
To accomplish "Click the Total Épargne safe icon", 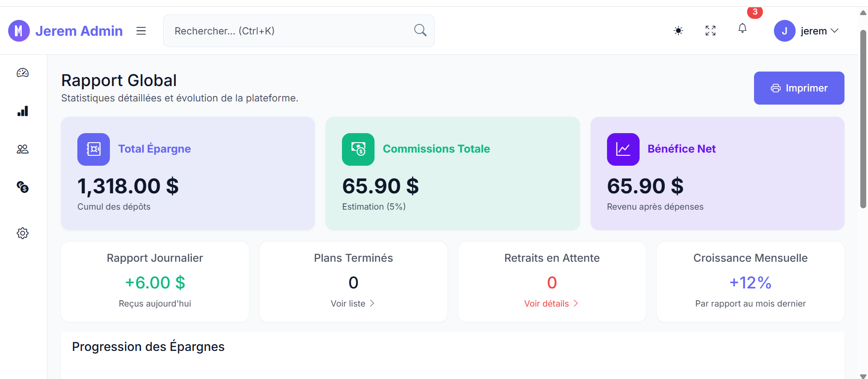I will pyautogui.click(x=94, y=149).
